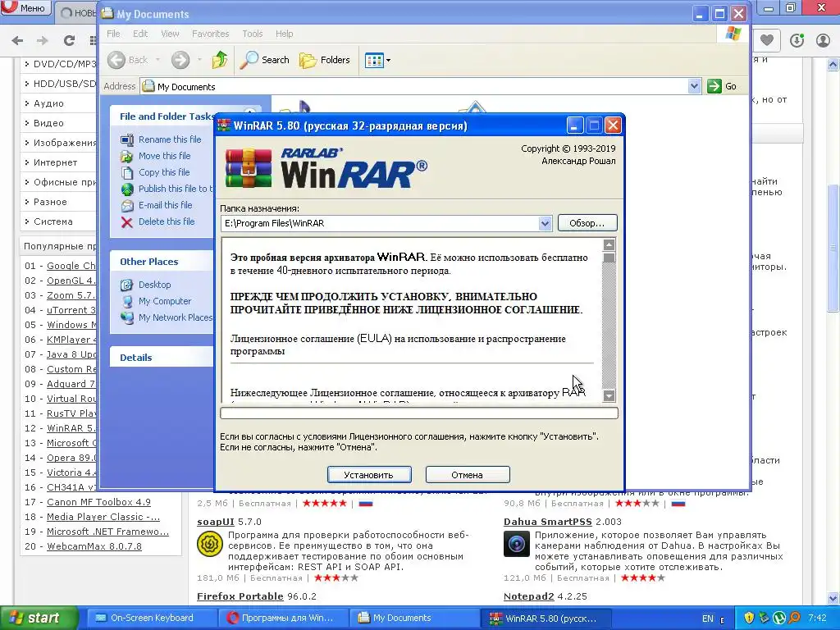Screen dimensions: 840x630
Task: Click the Up folder icon in My Documents
Action: 219,60
